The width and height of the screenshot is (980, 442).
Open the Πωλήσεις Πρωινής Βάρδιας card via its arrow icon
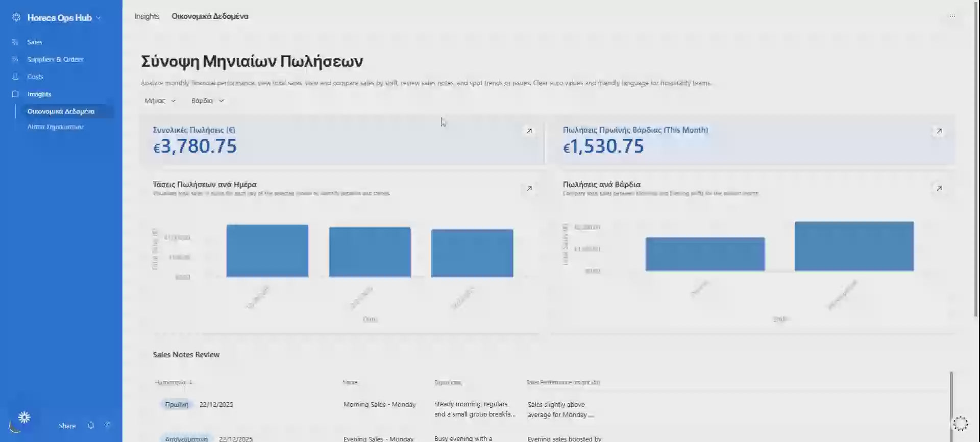(939, 131)
